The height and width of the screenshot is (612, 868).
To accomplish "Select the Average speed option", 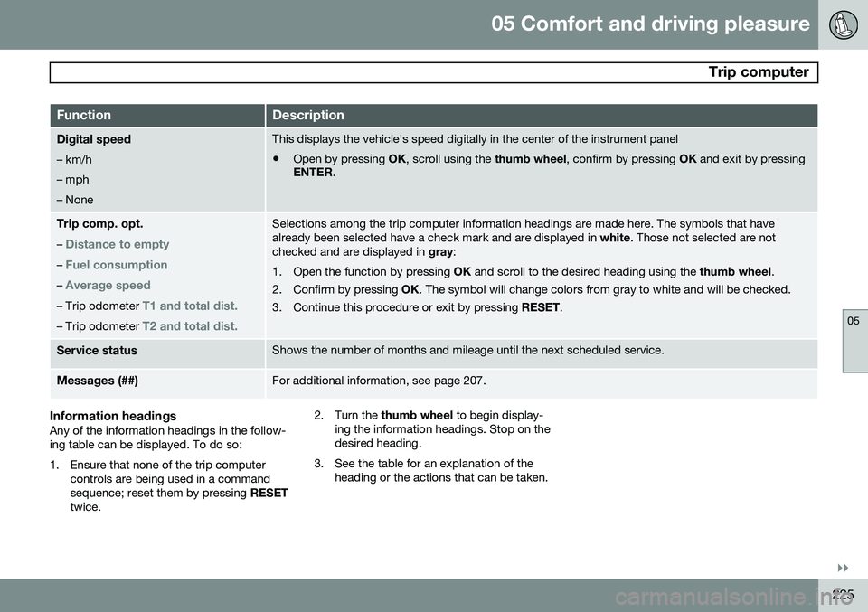I will (x=108, y=285).
